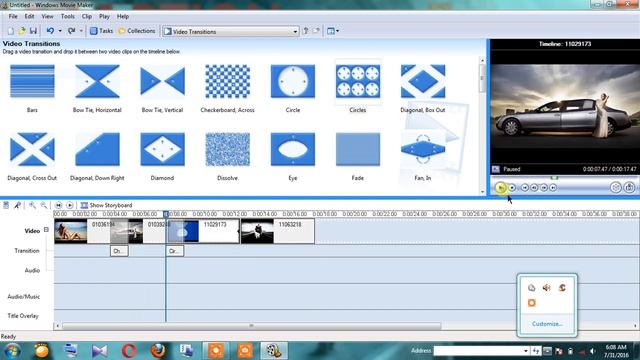Open the Redo history dropdown arrow
Viewport: 640px width, 360px height.
pyautogui.click(x=81, y=31)
